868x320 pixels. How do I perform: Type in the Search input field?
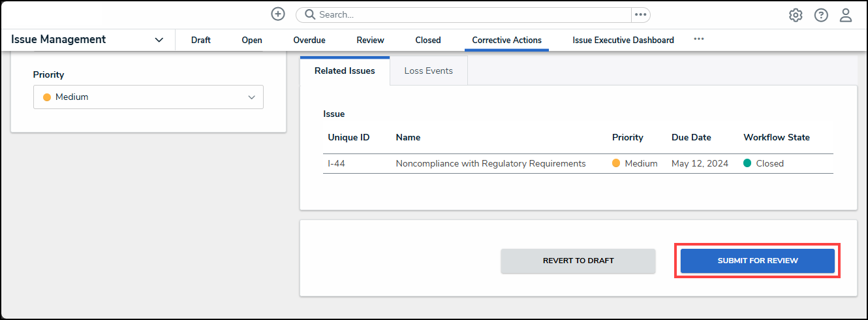(470, 14)
